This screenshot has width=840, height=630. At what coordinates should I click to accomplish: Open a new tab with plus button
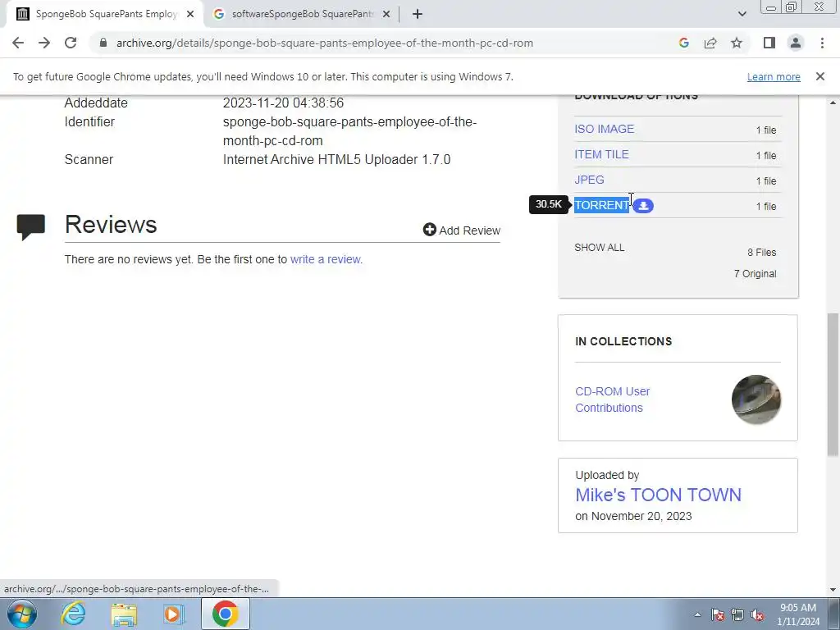pyautogui.click(x=418, y=14)
